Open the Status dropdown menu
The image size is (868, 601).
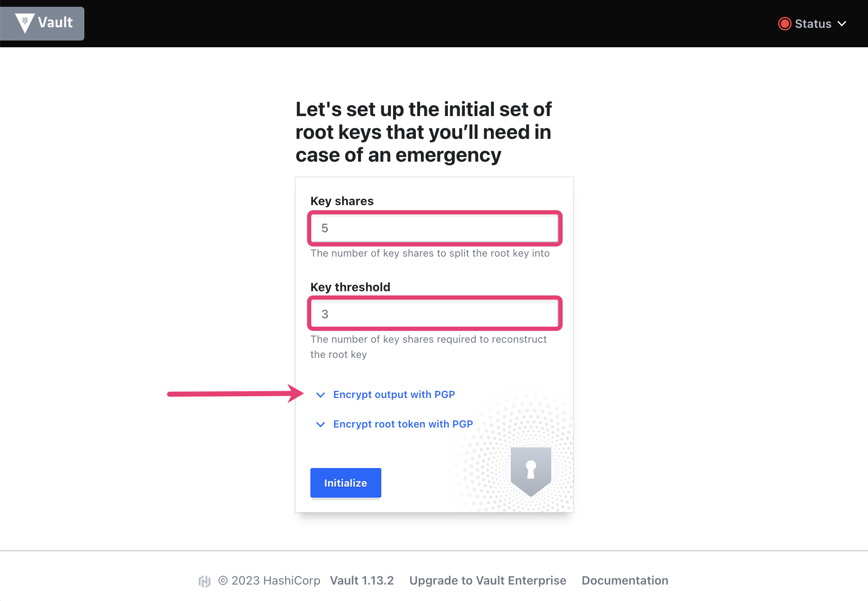click(x=812, y=24)
